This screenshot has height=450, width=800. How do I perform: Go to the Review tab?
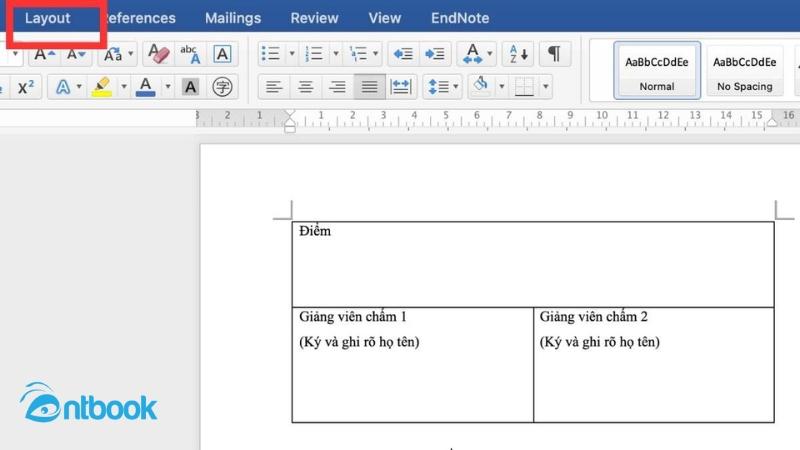[x=314, y=18]
